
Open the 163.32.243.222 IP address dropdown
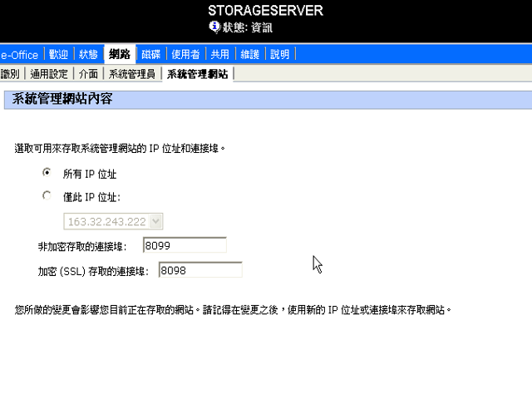coord(113,221)
